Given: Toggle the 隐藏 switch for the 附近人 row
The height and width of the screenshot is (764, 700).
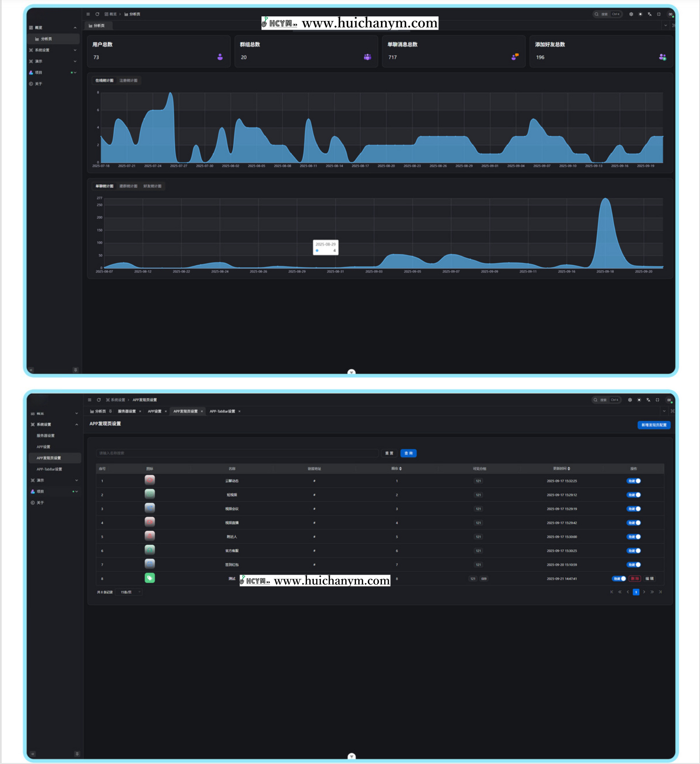Looking at the screenshot, I should click(x=633, y=537).
